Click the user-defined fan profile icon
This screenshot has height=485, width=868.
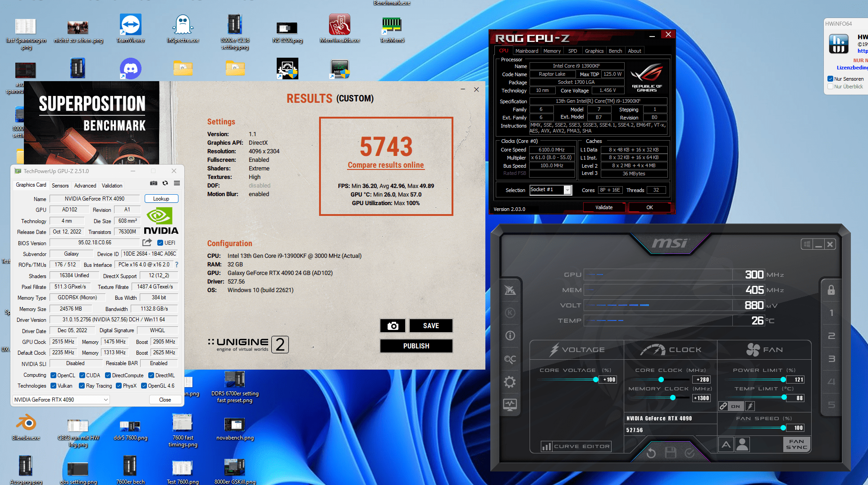pos(742,445)
